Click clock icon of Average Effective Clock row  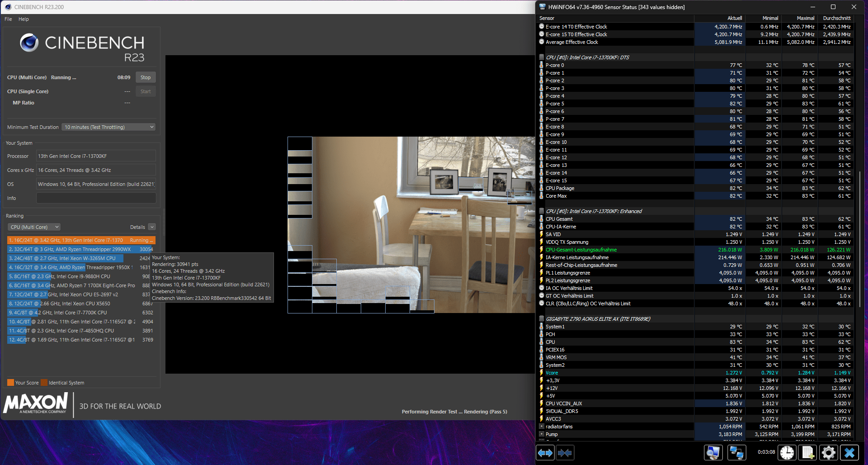(542, 42)
